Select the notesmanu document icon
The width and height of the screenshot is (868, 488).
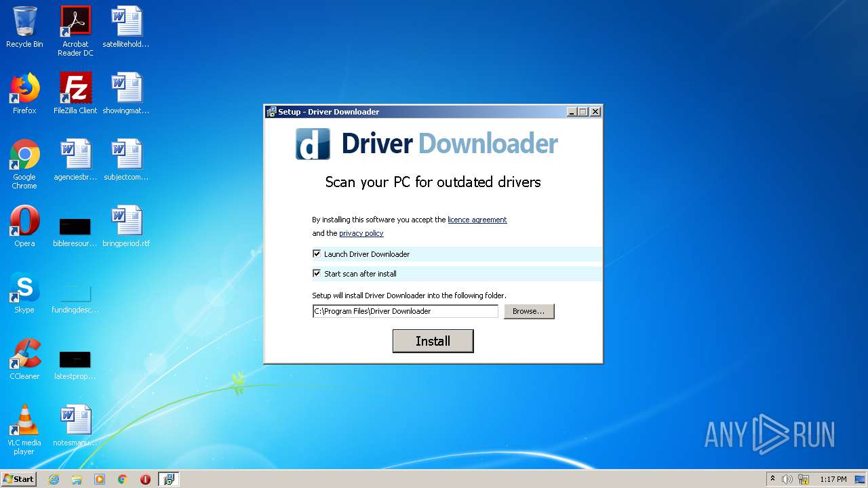pyautogui.click(x=75, y=426)
